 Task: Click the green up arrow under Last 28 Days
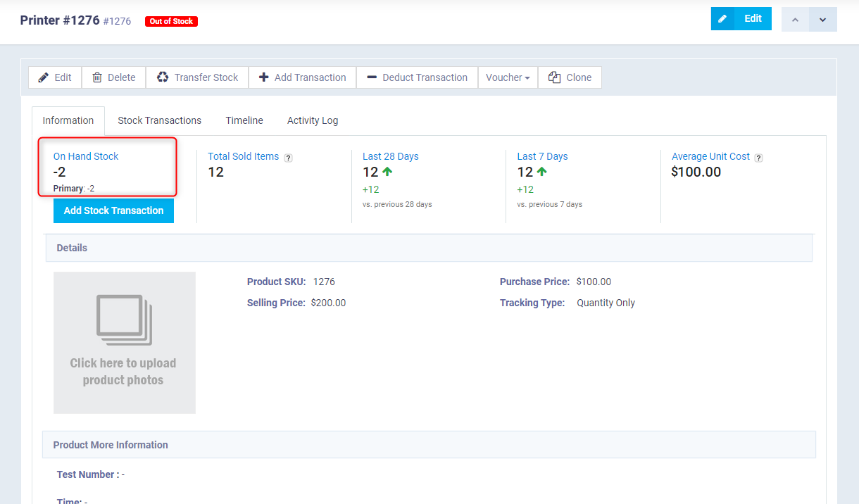(x=387, y=171)
